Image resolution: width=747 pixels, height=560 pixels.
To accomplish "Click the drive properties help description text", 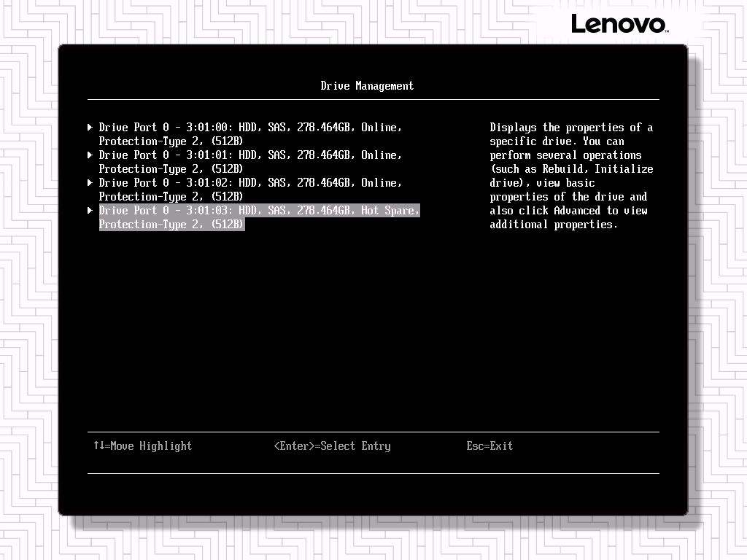I will pos(571,176).
